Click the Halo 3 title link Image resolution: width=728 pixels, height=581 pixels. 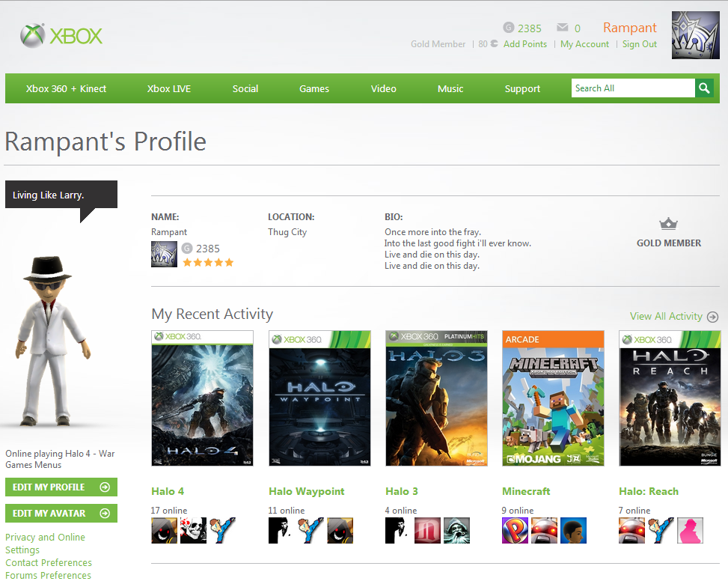(402, 491)
